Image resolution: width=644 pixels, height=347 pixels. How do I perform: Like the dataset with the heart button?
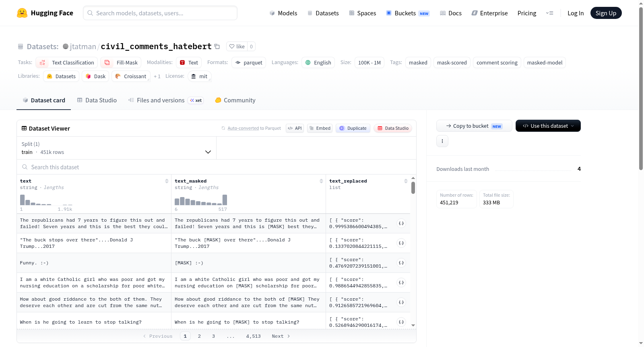pos(237,46)
